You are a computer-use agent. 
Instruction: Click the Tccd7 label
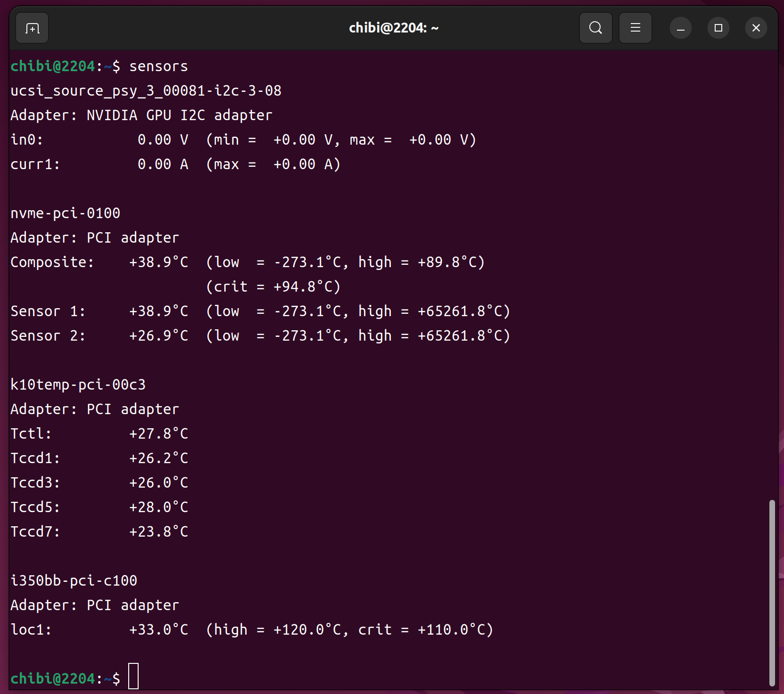(35, 532)
